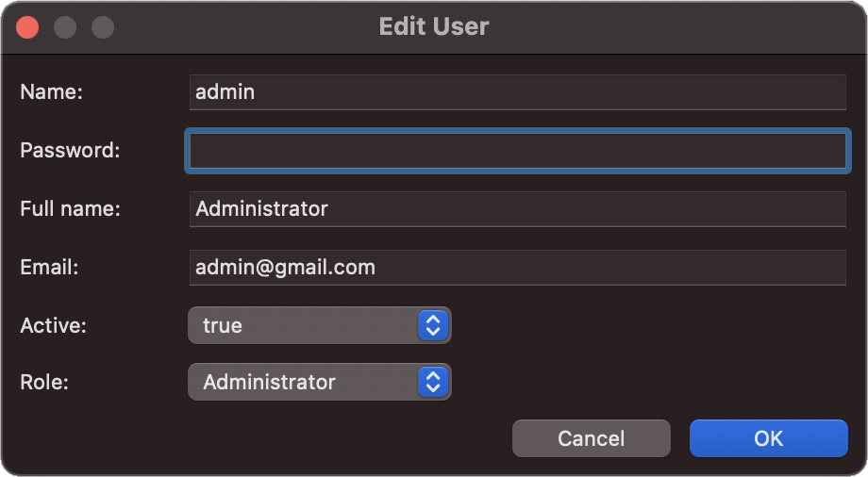Screen dimensions: 868x477
Task: Focus the Password text field
Action: point(517,151)
